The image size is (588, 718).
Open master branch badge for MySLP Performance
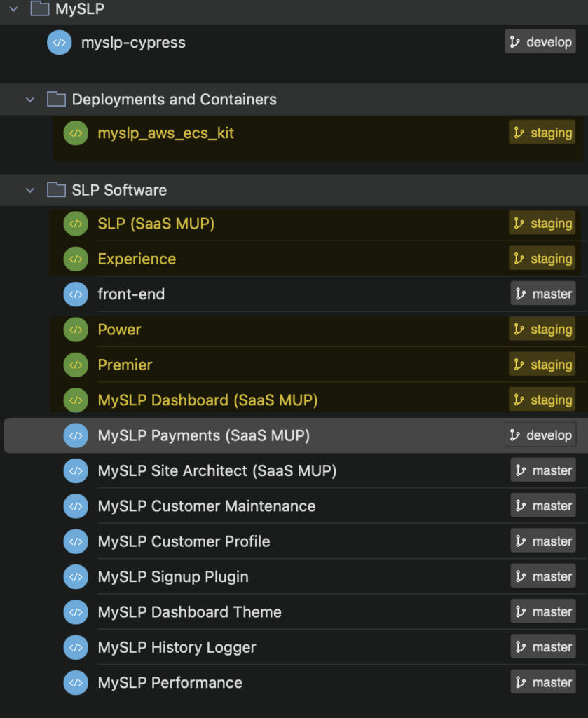(543, 682)
